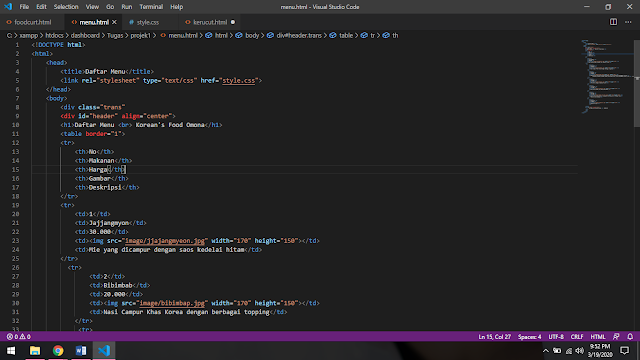Click the html breadcrumb segment

coord(221,36)
